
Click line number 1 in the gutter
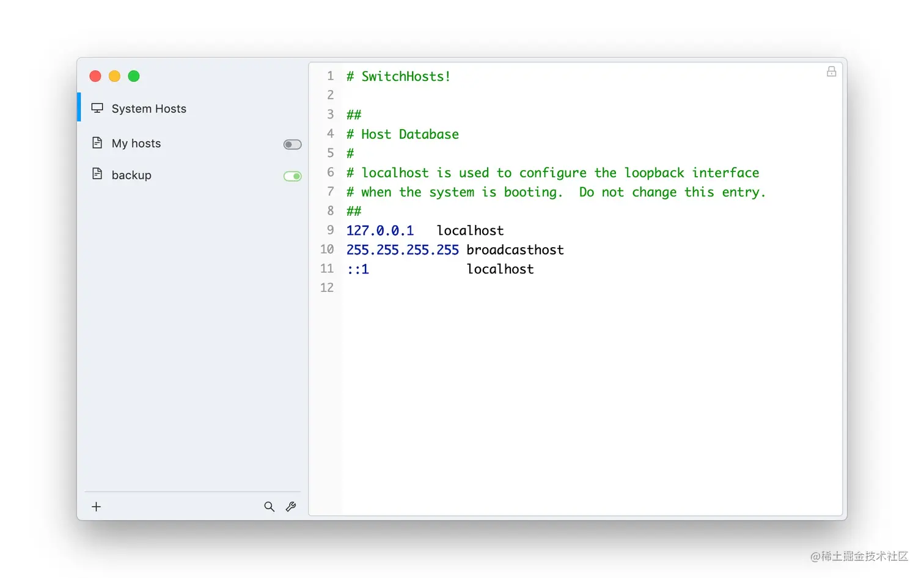(x=331, y=76)
